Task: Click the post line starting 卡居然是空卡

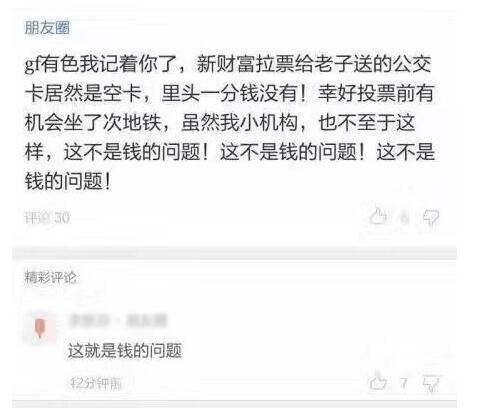Action: (x=229, y=93)
